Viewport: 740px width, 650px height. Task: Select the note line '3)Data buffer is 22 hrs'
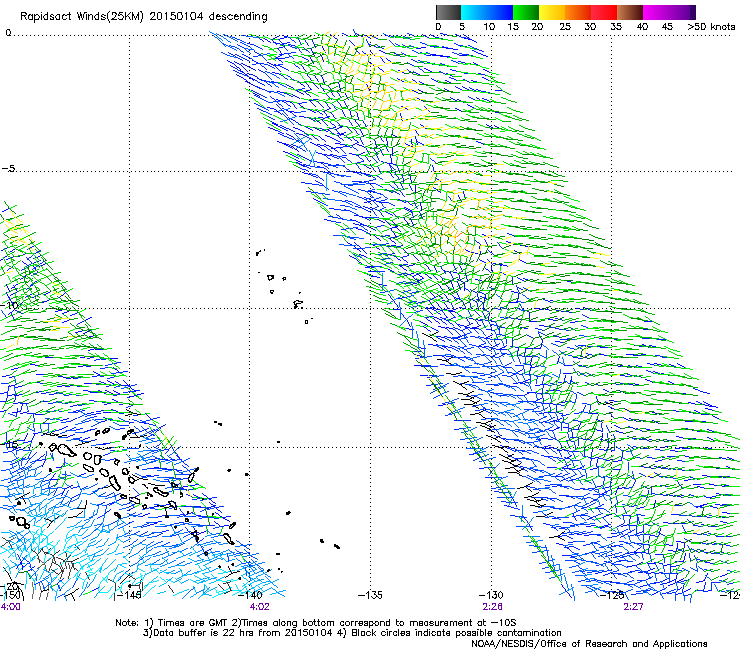click(x=352, y=633)
